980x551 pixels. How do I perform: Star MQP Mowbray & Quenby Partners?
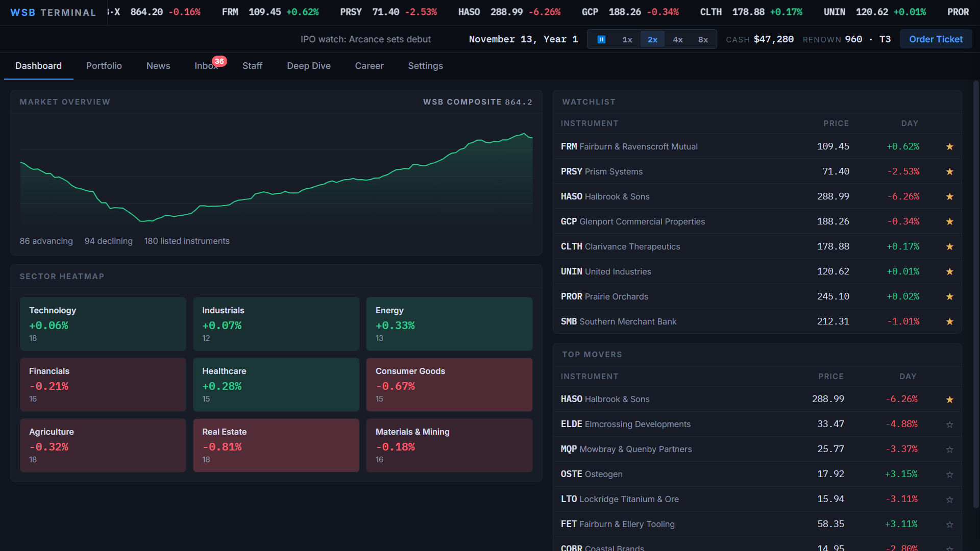pos(949,449)
